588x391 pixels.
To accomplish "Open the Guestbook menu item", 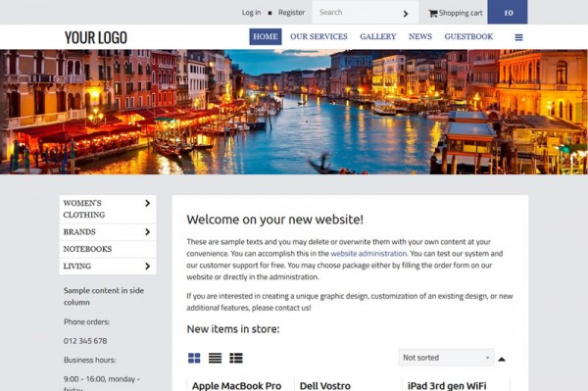I will point(468,36).
